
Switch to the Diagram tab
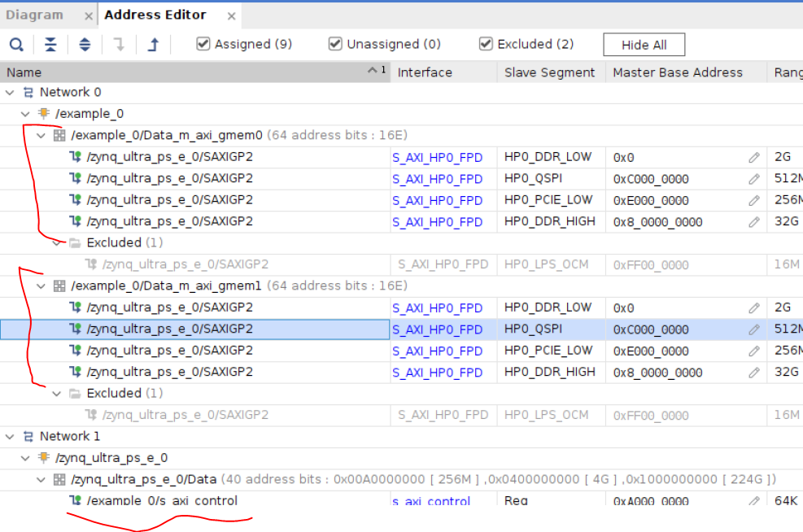coord(34,15)
